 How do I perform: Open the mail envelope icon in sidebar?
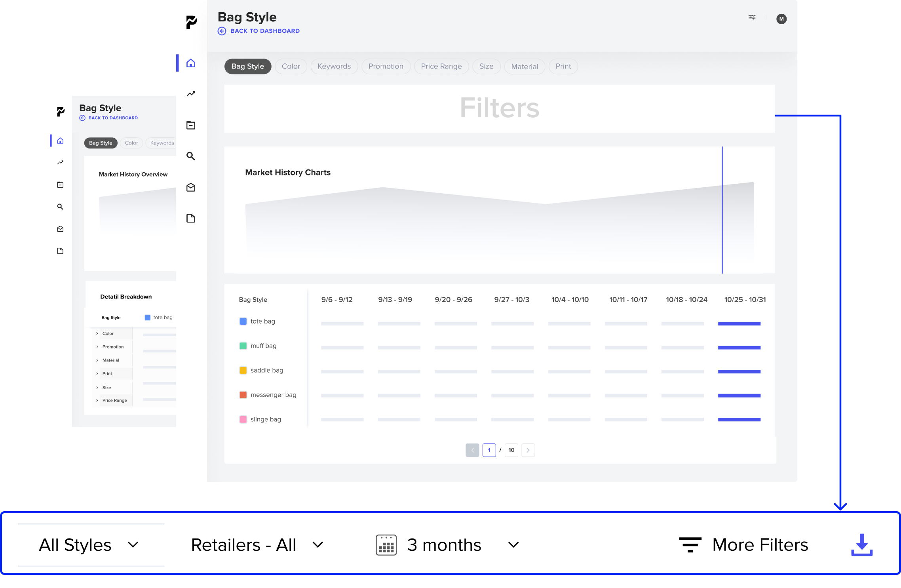pos(191,187)
